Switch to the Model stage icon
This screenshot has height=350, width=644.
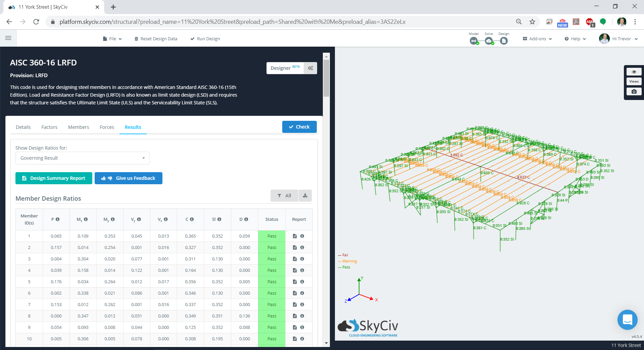(x=474, y=41)
